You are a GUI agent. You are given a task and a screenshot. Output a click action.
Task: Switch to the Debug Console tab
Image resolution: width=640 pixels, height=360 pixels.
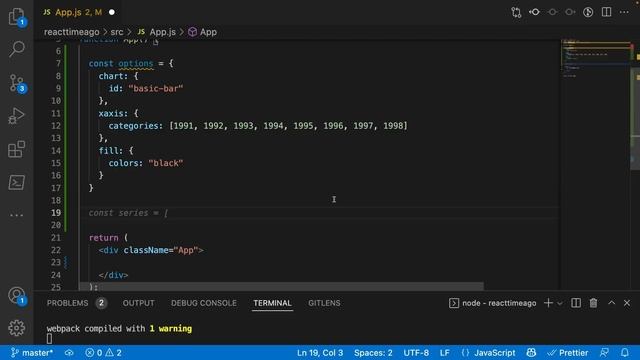[204, 303]
